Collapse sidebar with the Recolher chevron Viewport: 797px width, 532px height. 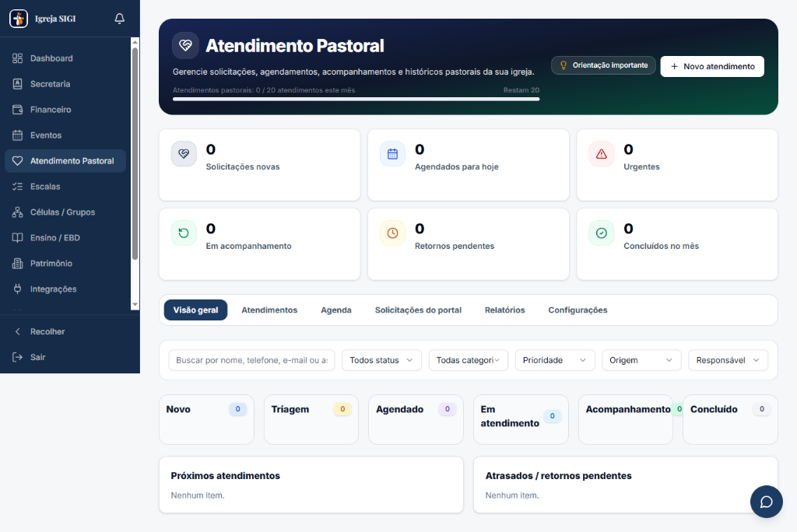point(17,332)
